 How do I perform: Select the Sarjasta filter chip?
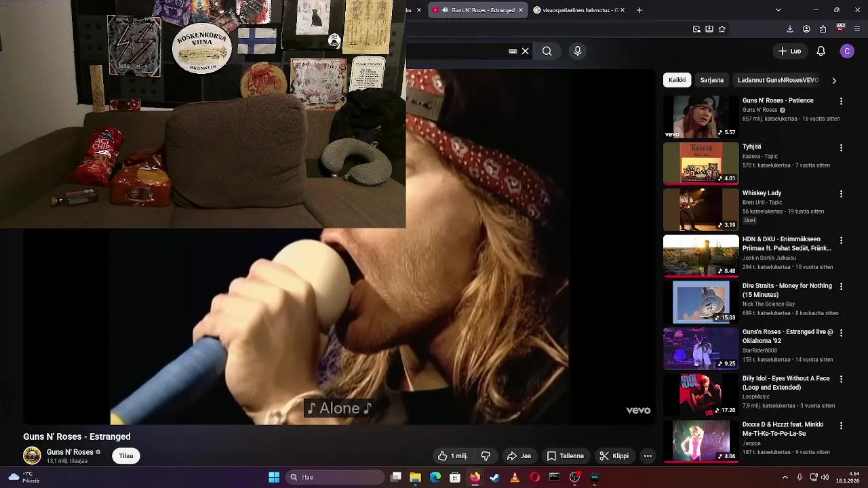coord(711,80)
